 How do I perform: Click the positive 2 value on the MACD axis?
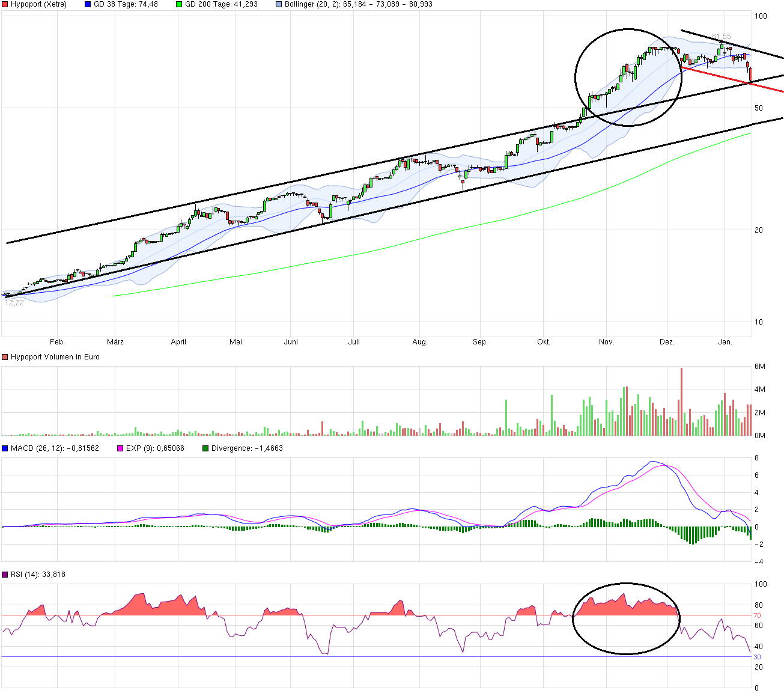757,510
